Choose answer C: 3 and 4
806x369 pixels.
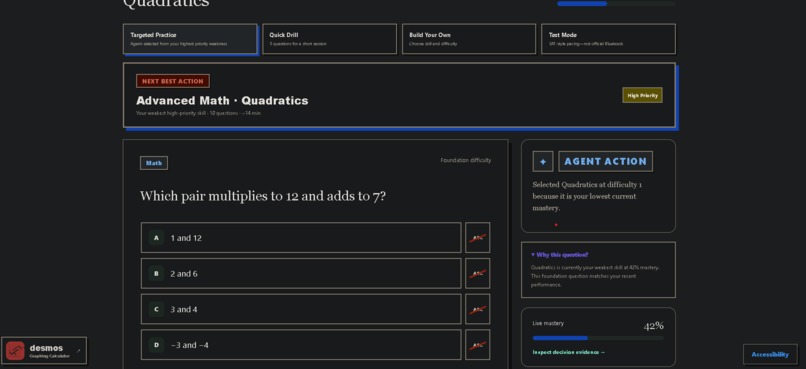tap(301, 309)
